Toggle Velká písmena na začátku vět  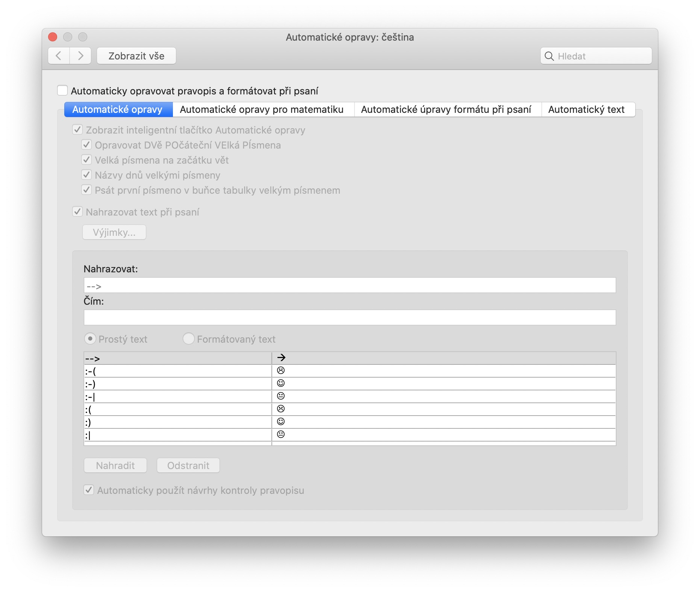click(86, 160)
